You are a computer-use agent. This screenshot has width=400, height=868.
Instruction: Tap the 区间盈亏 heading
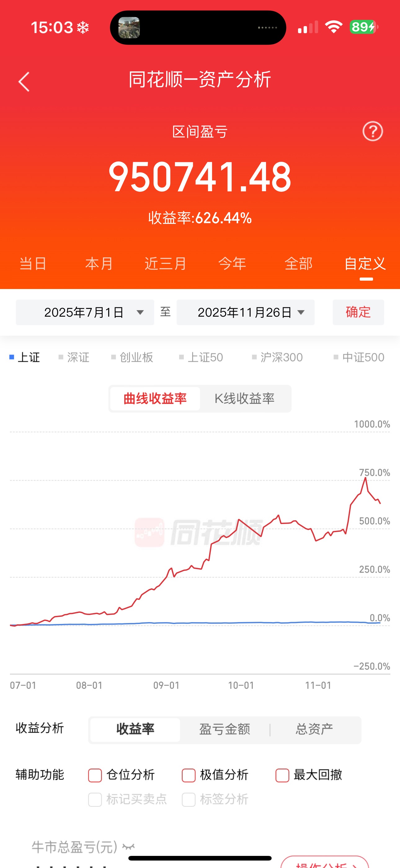[x=200, y=132]
